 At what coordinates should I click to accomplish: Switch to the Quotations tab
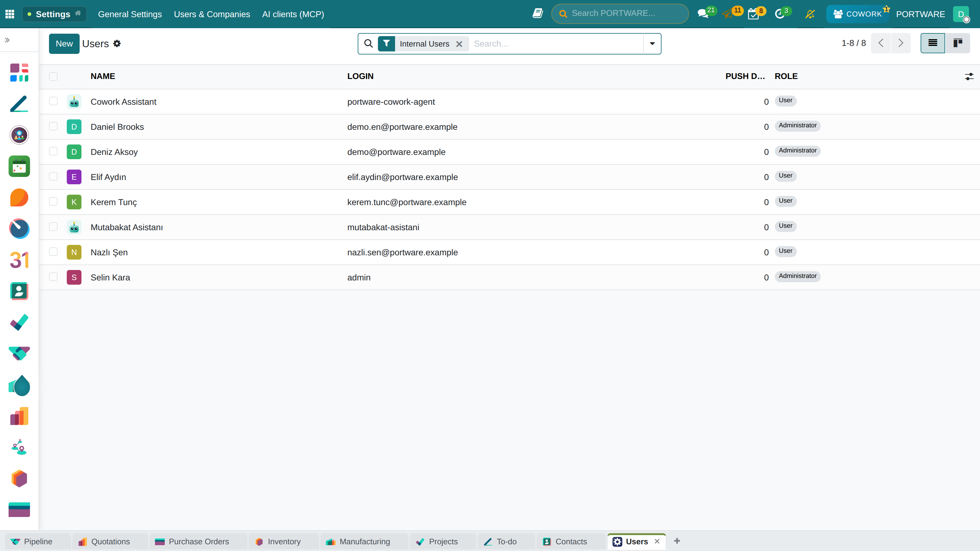pos(110,542)
